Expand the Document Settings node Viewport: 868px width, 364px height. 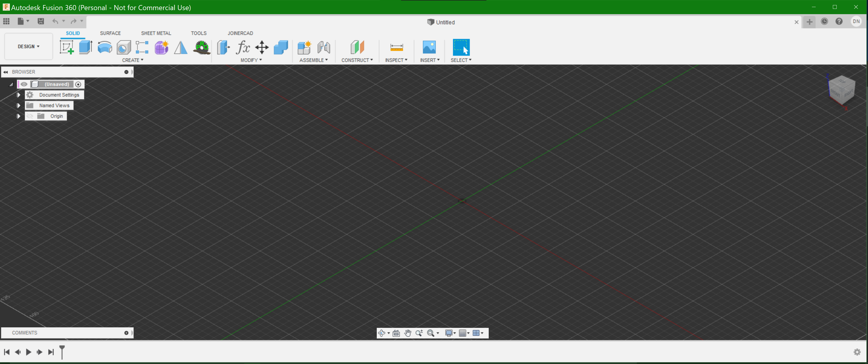click(18, 95)
